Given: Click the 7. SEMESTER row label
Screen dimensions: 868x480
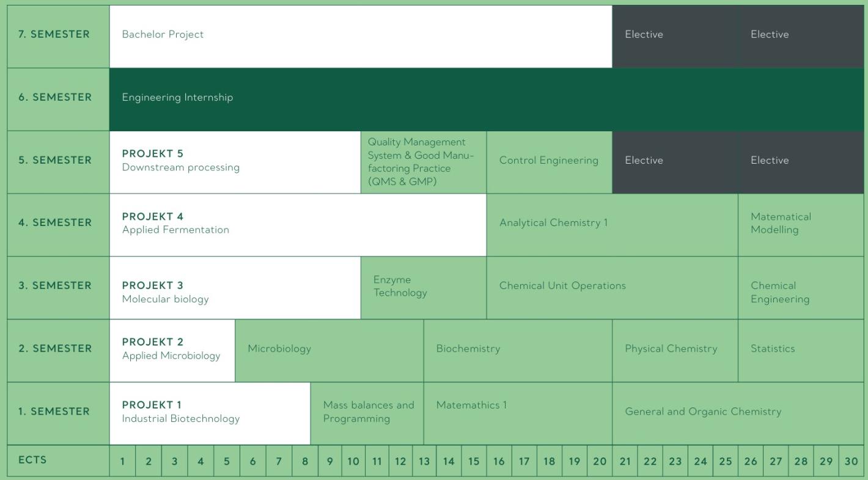Looking at the screenshot, I should click(58, 36).
